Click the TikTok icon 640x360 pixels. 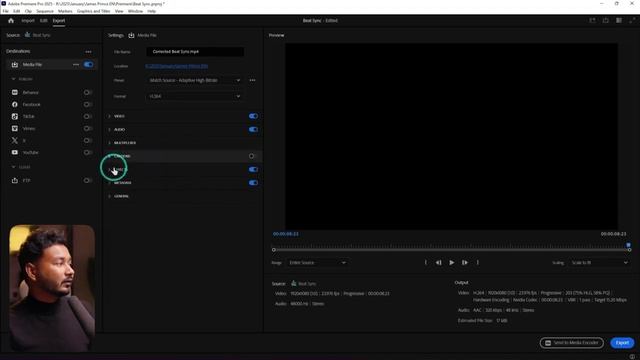pos(15,116)
